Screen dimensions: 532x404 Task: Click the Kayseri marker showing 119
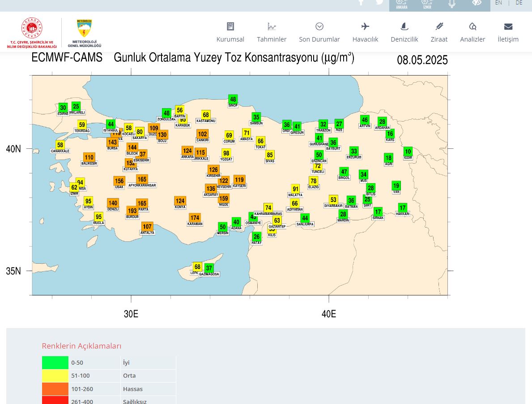pyautogui.click(x=239, y=180)
